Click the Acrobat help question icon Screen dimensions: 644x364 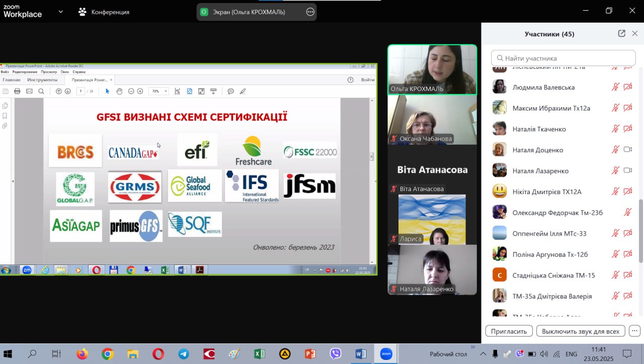pos(351,79)
